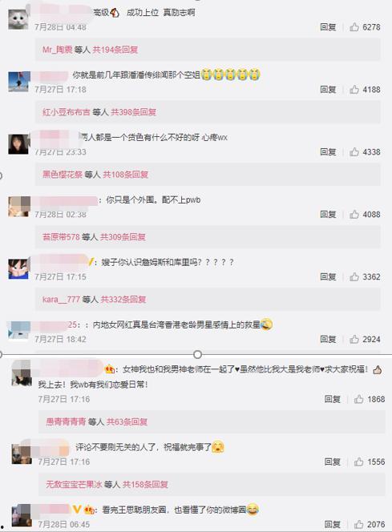
Task: Reply to the 7月27日 18:42 comment
Action: [328, 339]
